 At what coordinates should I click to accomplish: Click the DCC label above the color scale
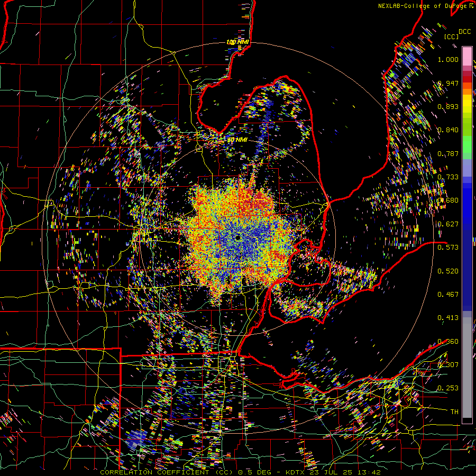pos(464,32)
